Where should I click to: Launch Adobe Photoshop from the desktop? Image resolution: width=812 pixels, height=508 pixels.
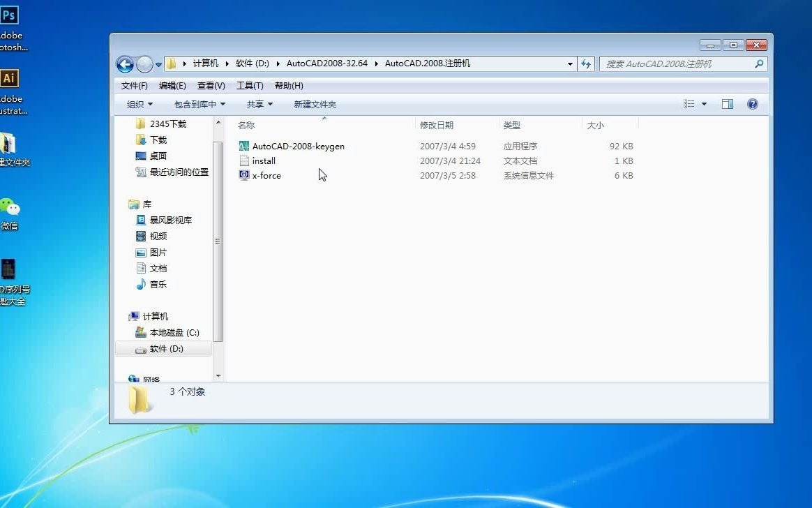(x=9, y=14)
